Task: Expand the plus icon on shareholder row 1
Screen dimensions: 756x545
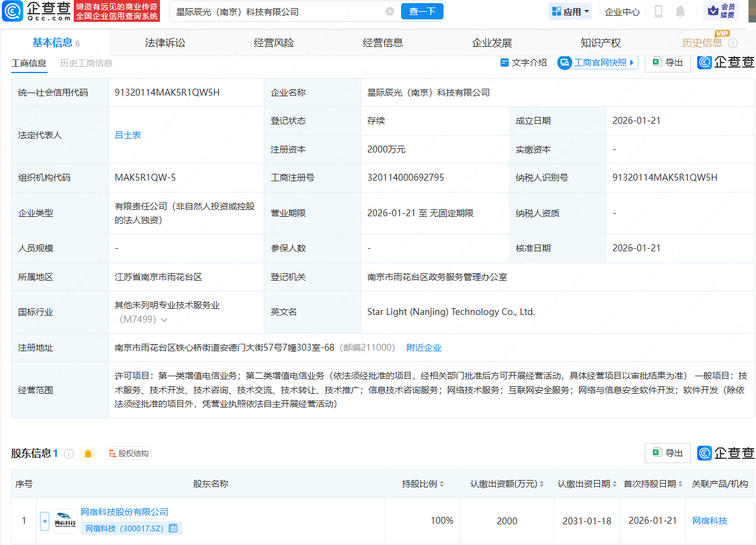Action: pyautogui.click(x=44, y=521)
